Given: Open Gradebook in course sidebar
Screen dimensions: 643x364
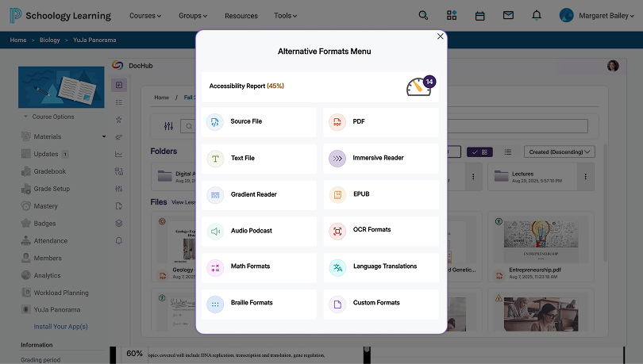Looking at the screenshot, I should 44,171.
